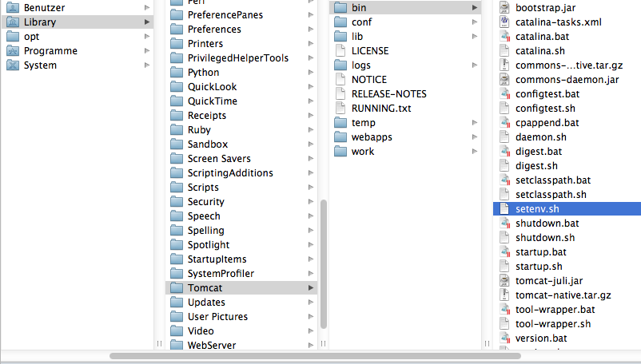Click the bootstrap.jar file icon
This screenshot has width=641, height=364.
(x=504, y=8)
